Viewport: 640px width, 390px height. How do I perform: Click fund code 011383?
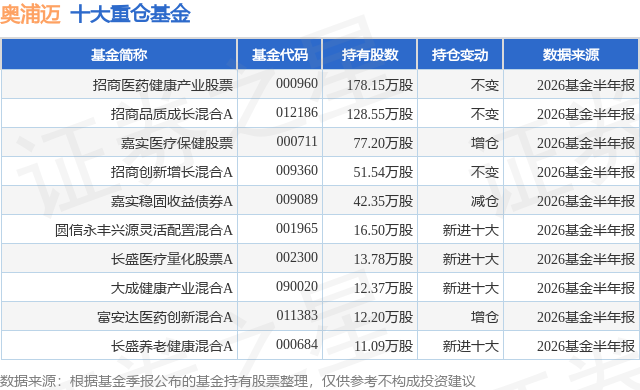pyautogui.click(x=297, y=315)
